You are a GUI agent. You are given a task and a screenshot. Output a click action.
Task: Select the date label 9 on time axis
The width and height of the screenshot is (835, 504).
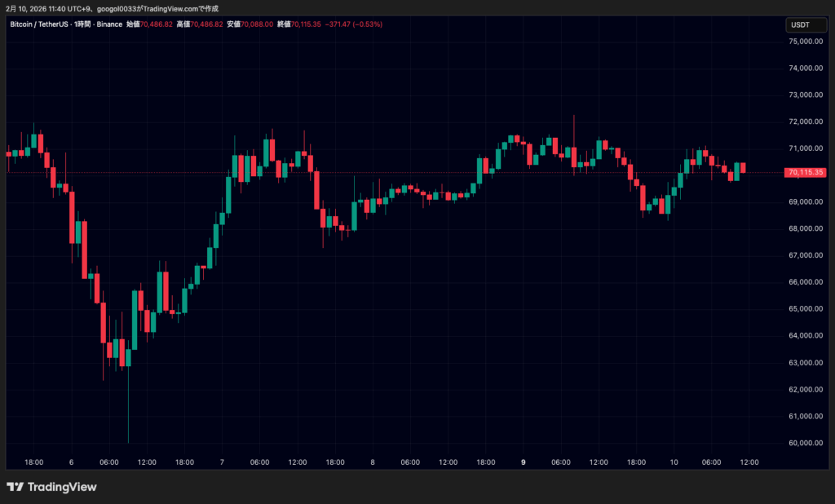click(523, 462)
